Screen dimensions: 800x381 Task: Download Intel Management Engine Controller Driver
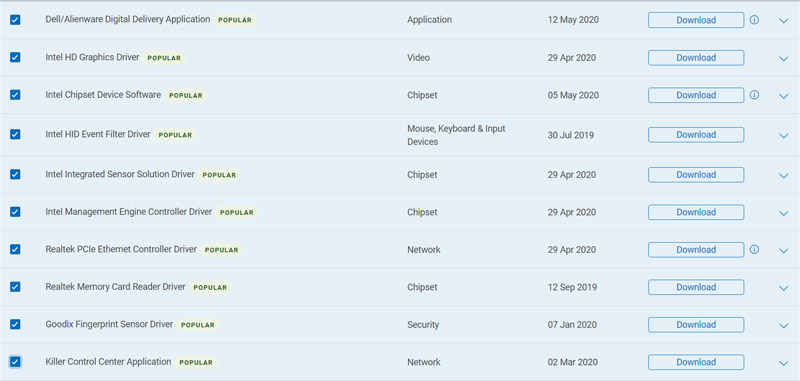(x=696, y=212)
